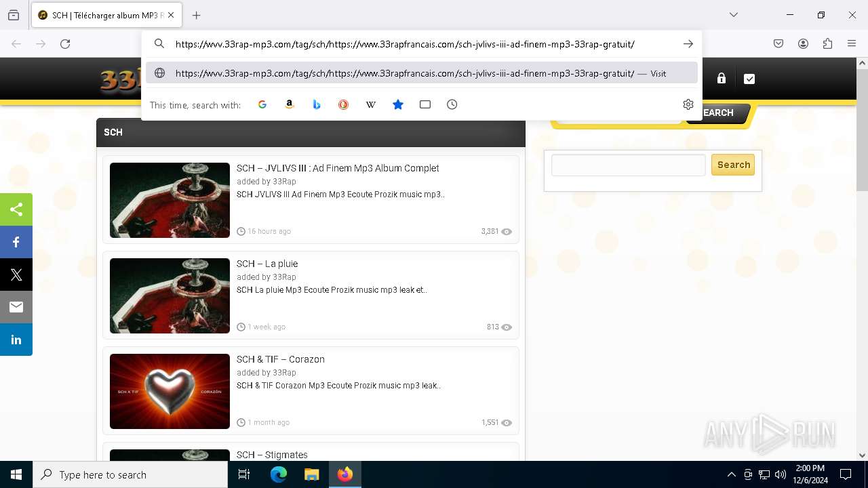
Task: Open the Firefox application menu
Action: pyautogui.click(x=852, y=44)
